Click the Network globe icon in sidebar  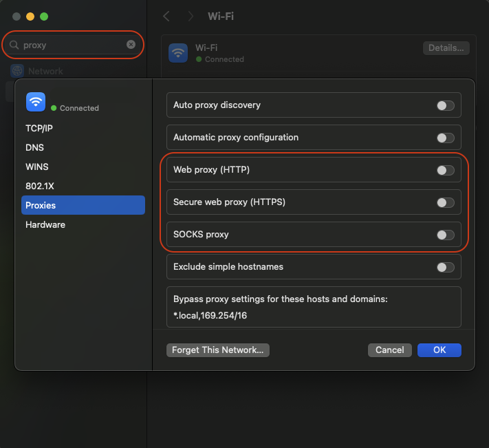tap(17, 71)
